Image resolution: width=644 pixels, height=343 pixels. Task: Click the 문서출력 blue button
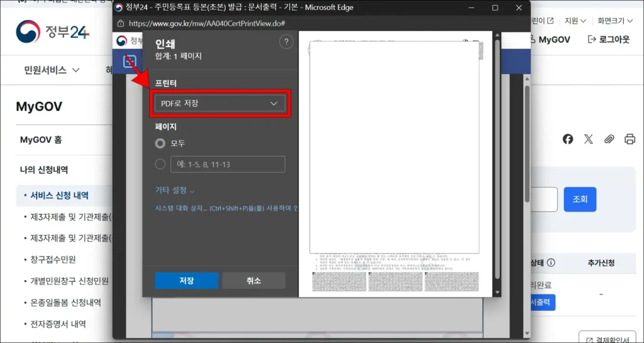click(x=543, y=303)
